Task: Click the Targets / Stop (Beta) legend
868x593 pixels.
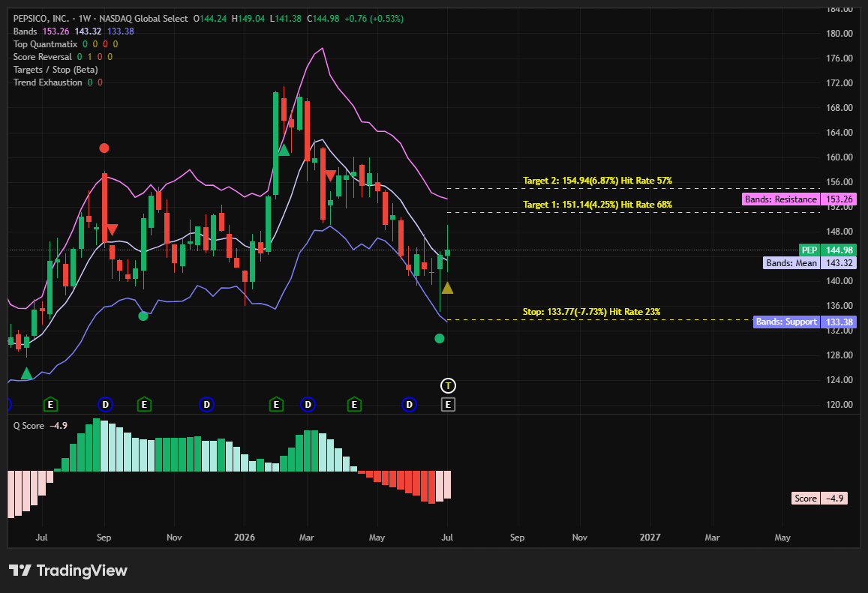Action: [56, 69]
